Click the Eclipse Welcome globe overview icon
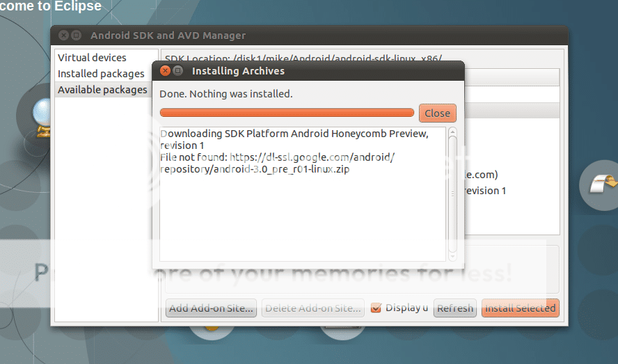The height and width of the screenshot is (364, 618). [x=41, y=118]
